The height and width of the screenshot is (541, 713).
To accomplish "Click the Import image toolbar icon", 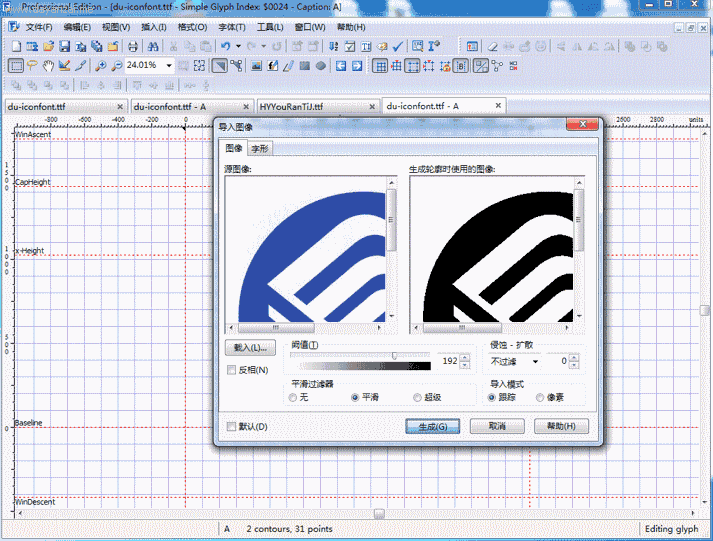I will (x=256, y=66).
